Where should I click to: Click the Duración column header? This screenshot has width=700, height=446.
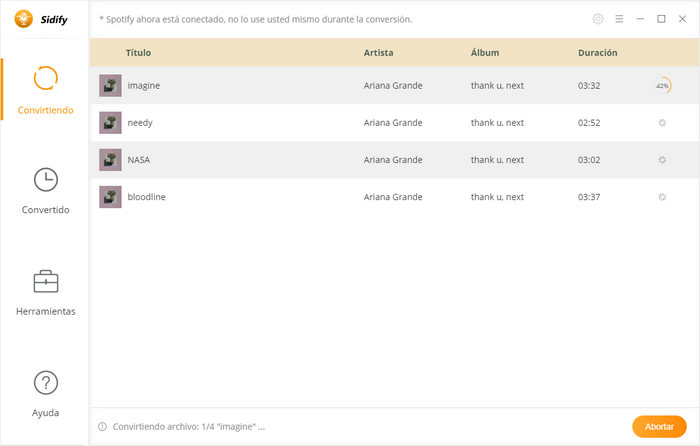click(597, 53)
